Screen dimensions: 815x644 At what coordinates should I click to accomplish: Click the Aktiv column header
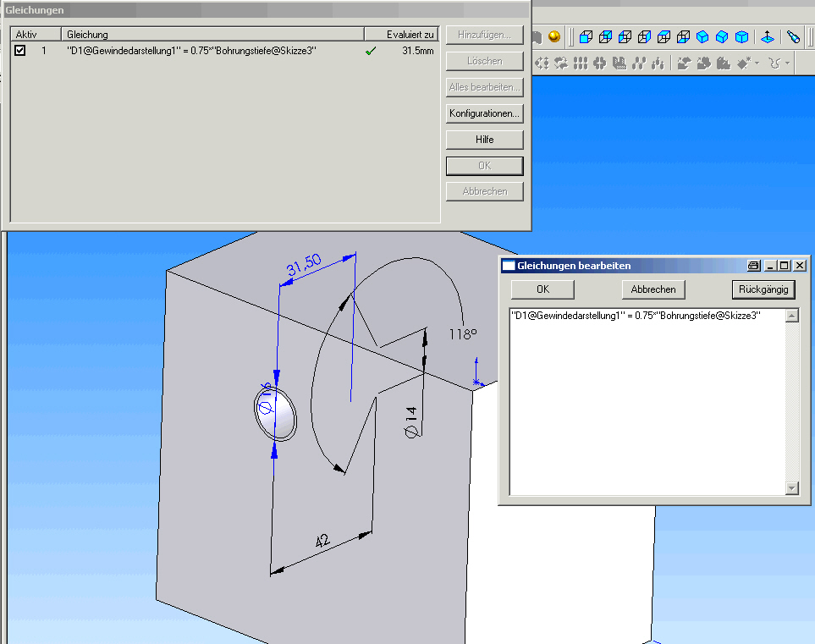pyautogui.click(x=36, y=35)
